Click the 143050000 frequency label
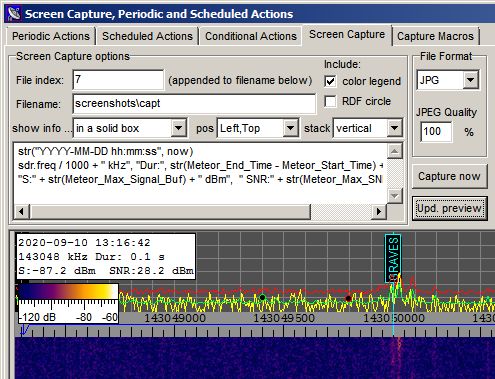Image resolution: width=495 pixels, height=379 pixels. point(394,318)
